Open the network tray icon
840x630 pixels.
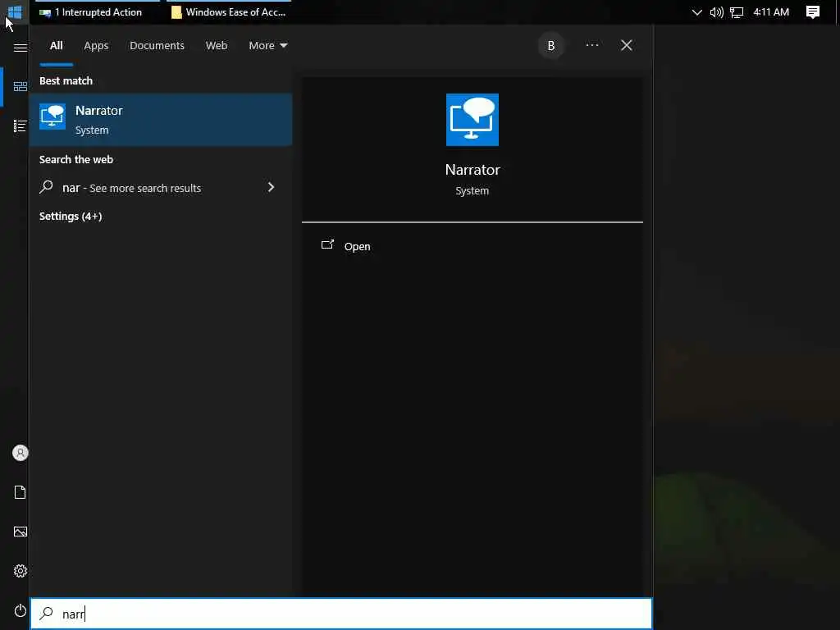pyautogui.click(x=737, y=11)
